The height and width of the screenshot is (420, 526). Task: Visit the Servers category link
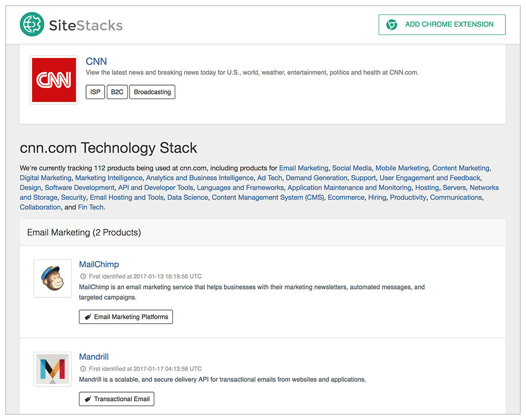pyautogui.click(x=454, y=188)
